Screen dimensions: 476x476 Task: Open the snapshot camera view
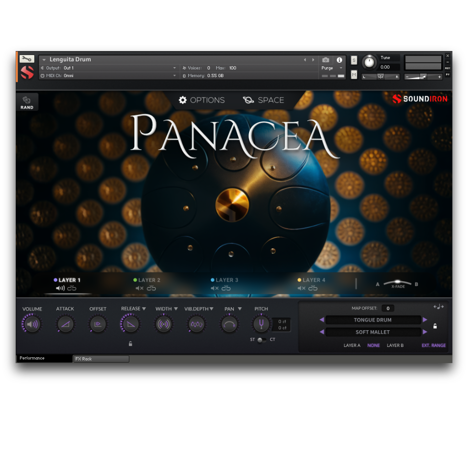pyautogui.click(x=326, y=60)
